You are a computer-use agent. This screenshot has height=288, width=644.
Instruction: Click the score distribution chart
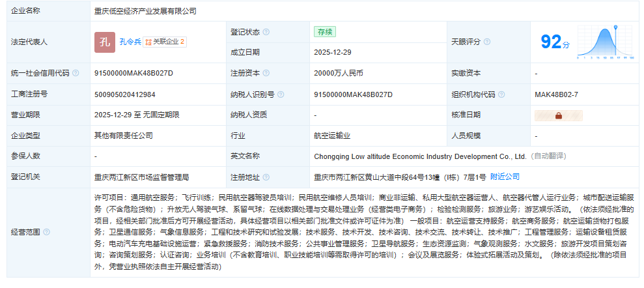(606, 42)
